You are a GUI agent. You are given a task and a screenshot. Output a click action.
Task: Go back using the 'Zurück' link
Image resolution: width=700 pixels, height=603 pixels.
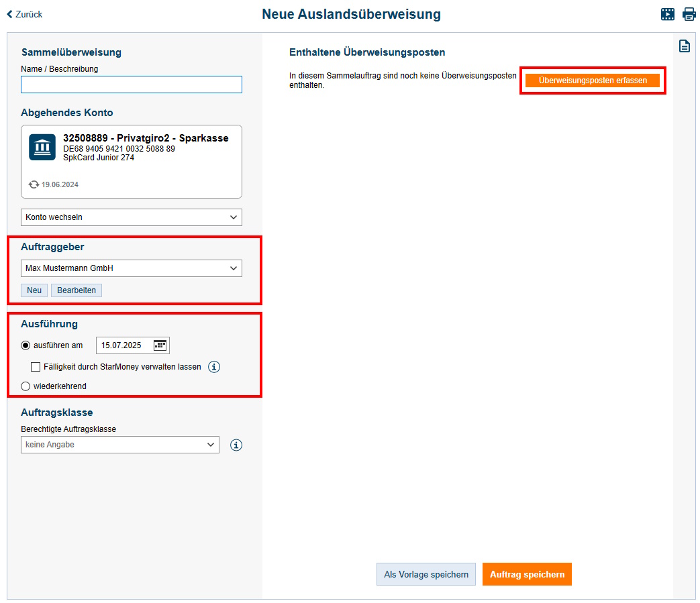(x=25, y=14)
